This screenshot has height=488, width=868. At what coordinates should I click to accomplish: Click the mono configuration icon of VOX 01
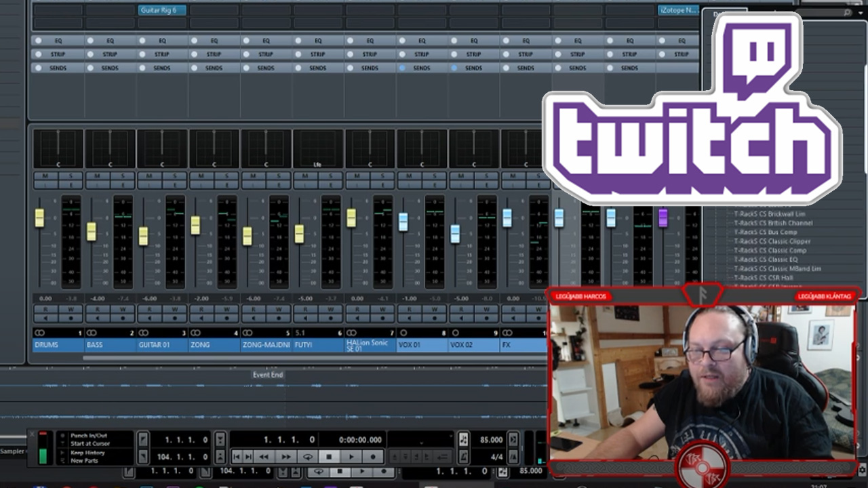coord(403,333)
